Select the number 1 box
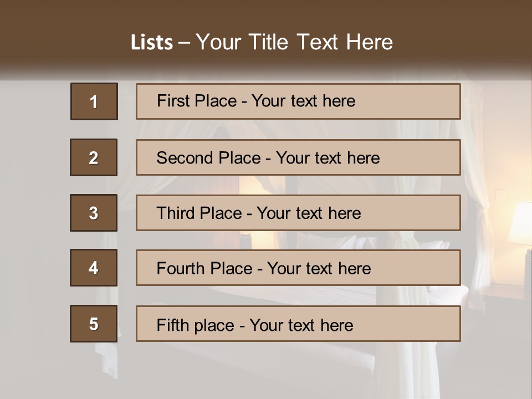The height and width of the screenshot is (399, 532). (94, 101)
